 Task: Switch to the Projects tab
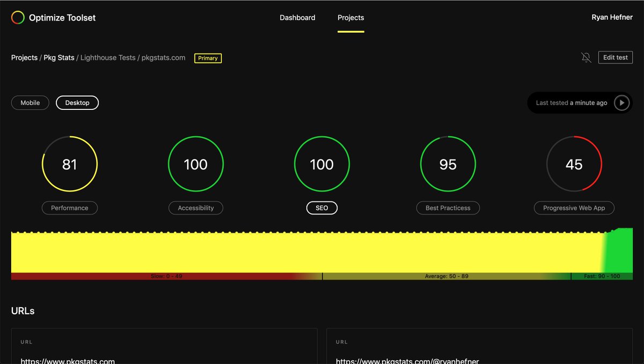(350, 17)
